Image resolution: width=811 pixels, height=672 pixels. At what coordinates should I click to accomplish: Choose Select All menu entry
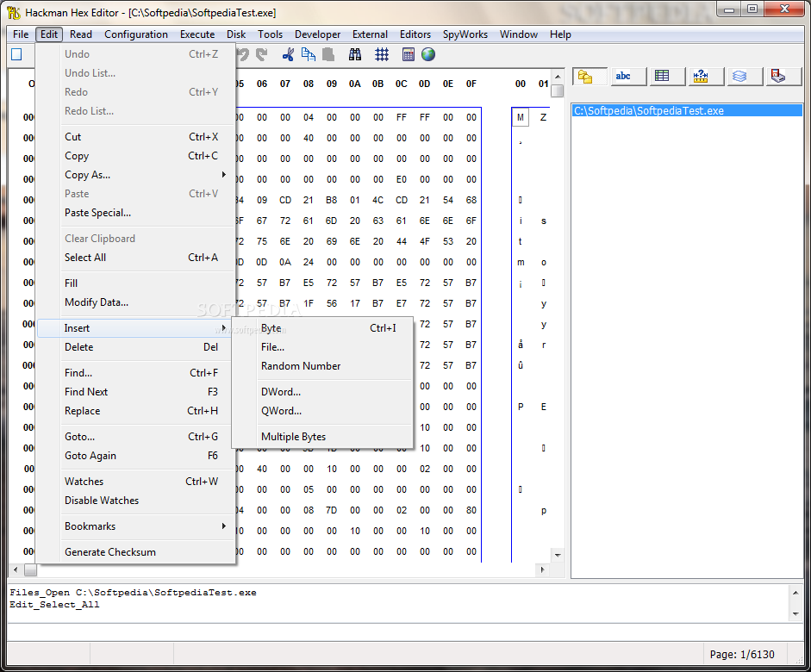click(x=136, y=258)
